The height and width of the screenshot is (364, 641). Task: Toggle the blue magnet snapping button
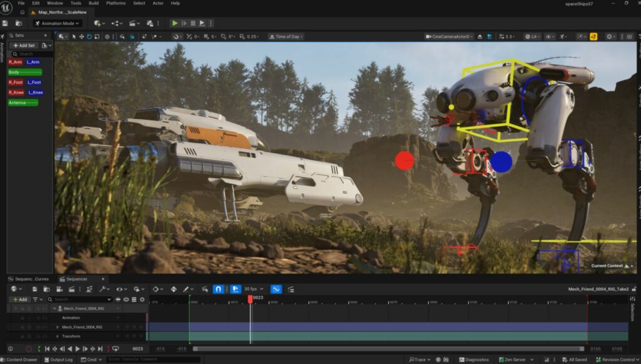(218, 289)
